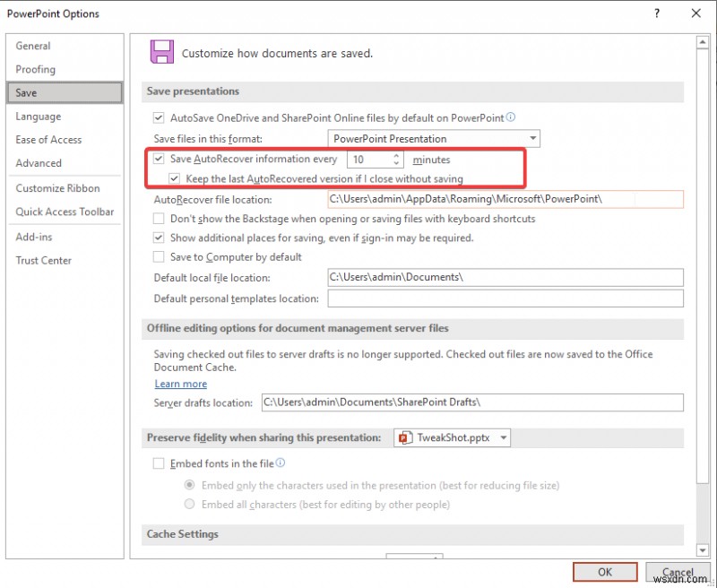Open the Save files in this format dropdown
This screenshot has width=717, height=588.
[x=534, y=138]
